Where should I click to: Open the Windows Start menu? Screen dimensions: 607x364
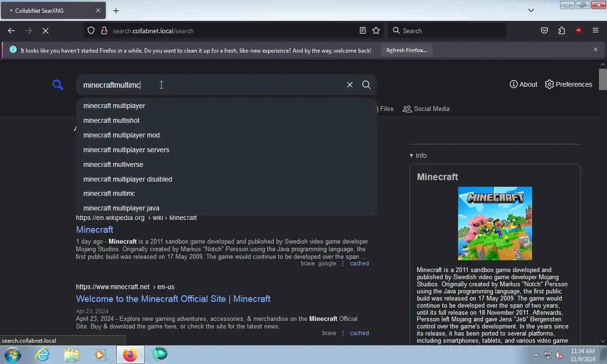click(13, 355)
